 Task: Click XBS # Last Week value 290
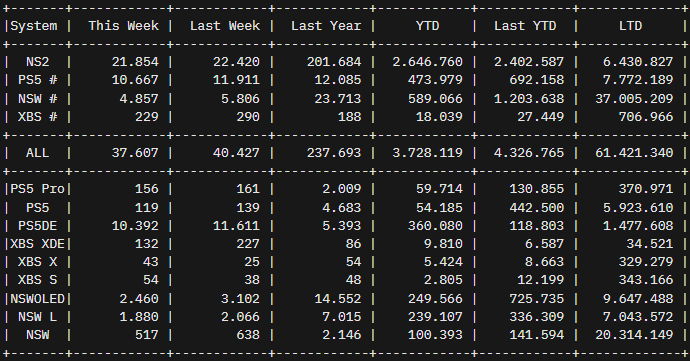248,117
